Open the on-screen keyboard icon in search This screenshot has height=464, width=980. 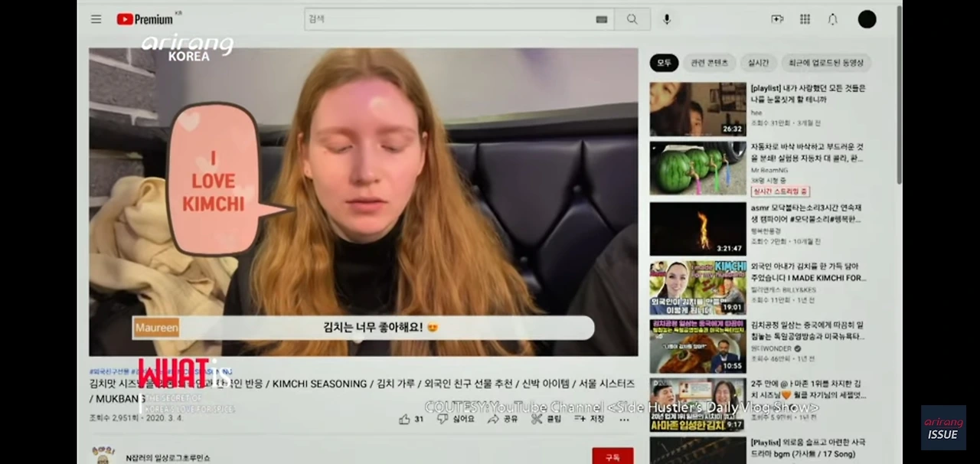coord(602,19)
